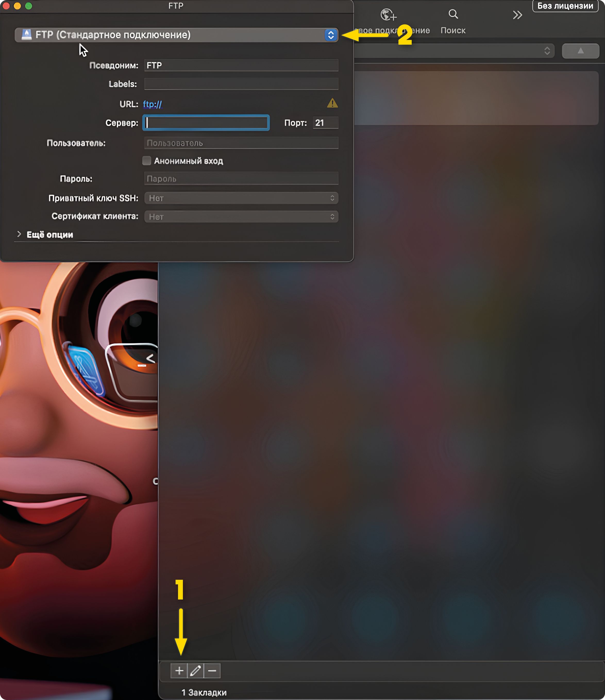This screenshot has width=605, height=700.
Task: Open the client certificate dropdown
Action: [x=241, y=217]
